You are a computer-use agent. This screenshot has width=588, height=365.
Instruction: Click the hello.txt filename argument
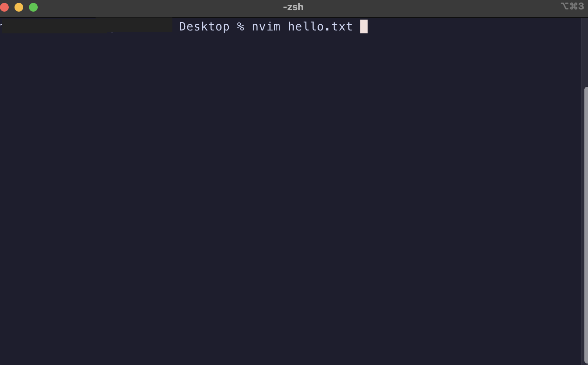[320, 26]
